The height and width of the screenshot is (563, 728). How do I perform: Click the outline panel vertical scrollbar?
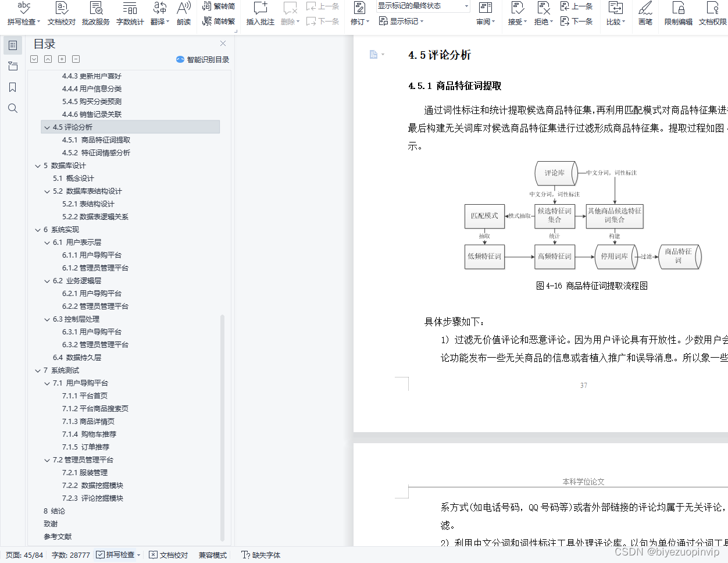223,427
